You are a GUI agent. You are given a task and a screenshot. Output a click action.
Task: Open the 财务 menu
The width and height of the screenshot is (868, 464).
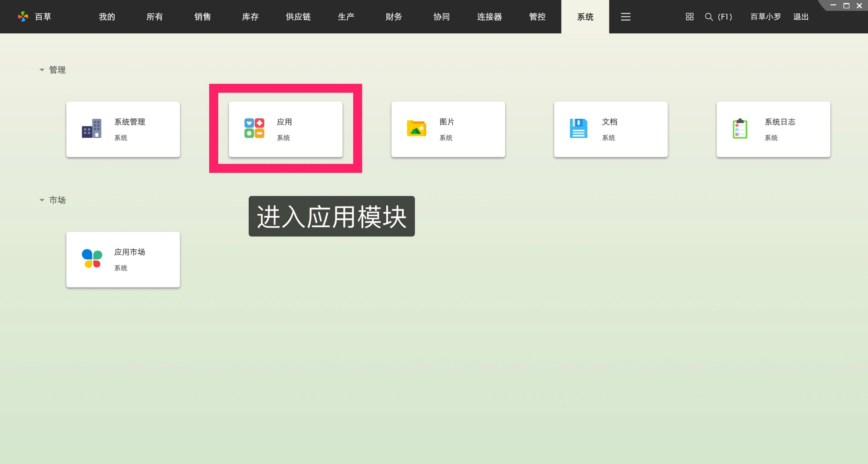point(393,16)
